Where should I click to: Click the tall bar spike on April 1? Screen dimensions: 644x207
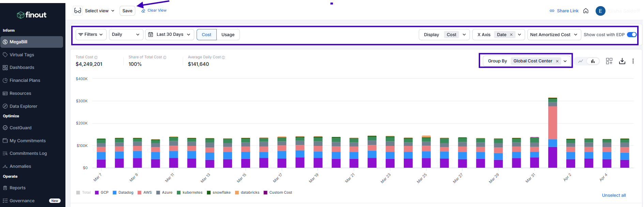pos(553,133)
